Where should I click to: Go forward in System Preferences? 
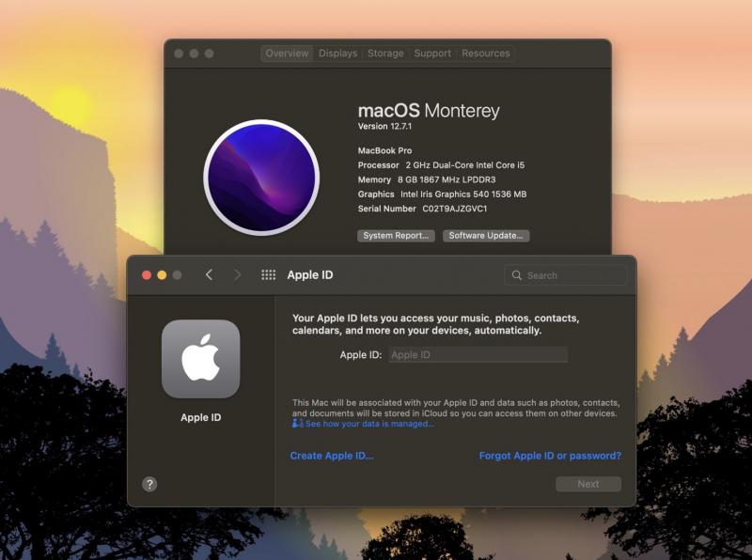coord(237,274)
